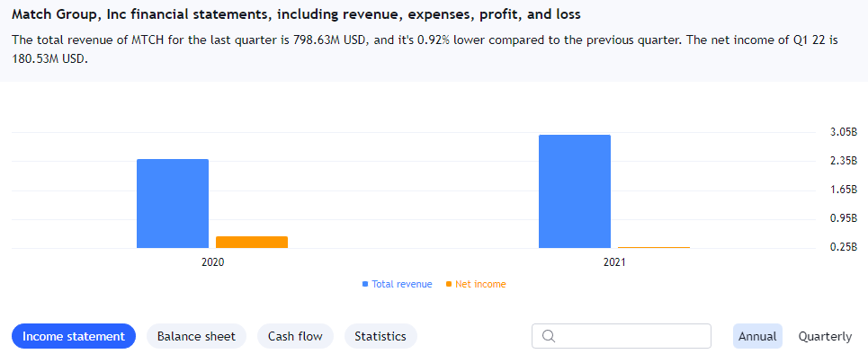Switch to Annual view

click(757, 336)
